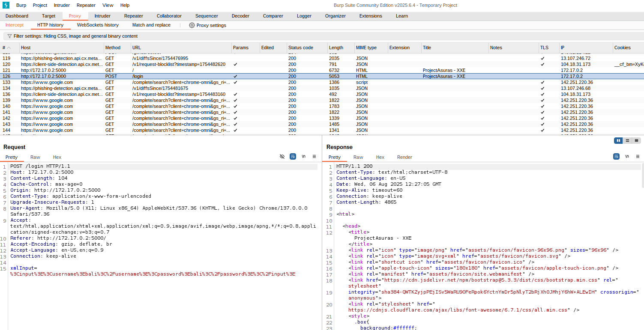The width and height of the screenshot is (644, 330).
Task: Toggle non-printable characters \n in Request
Action: [x=303, y=157]
